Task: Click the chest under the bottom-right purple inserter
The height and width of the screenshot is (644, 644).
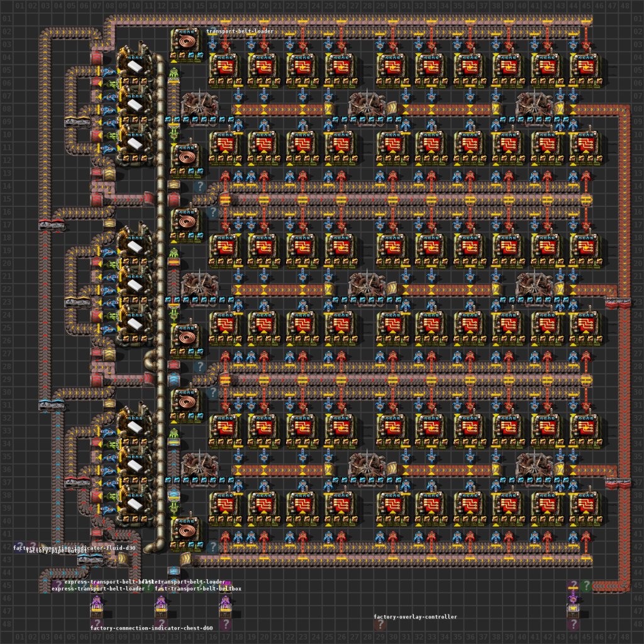Action: [x=574, y=611]
